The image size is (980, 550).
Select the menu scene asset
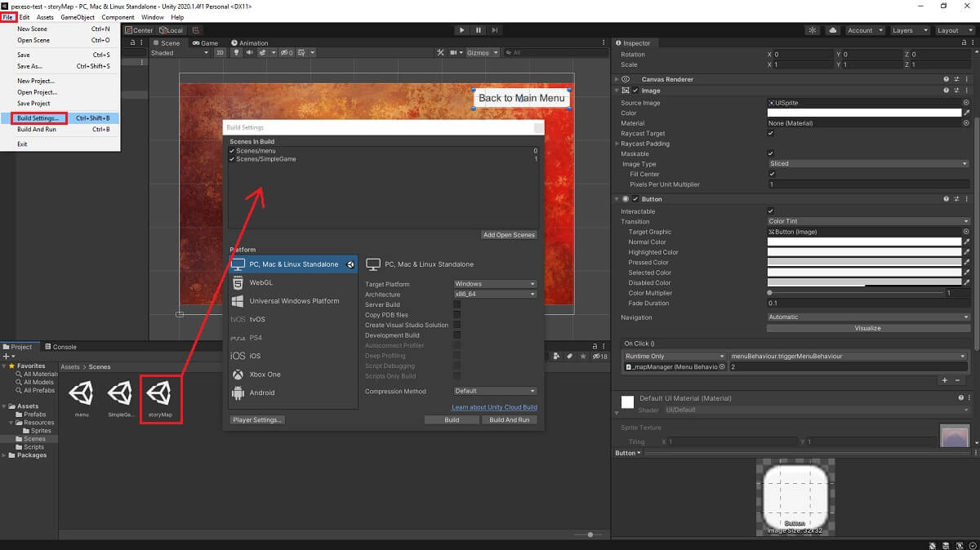click(81, 397)
